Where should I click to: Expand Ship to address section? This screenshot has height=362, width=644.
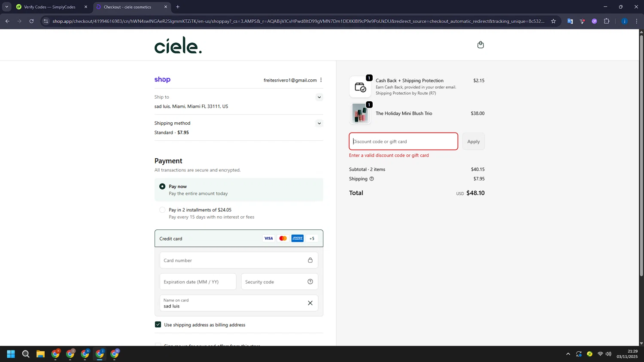(319, 97)
